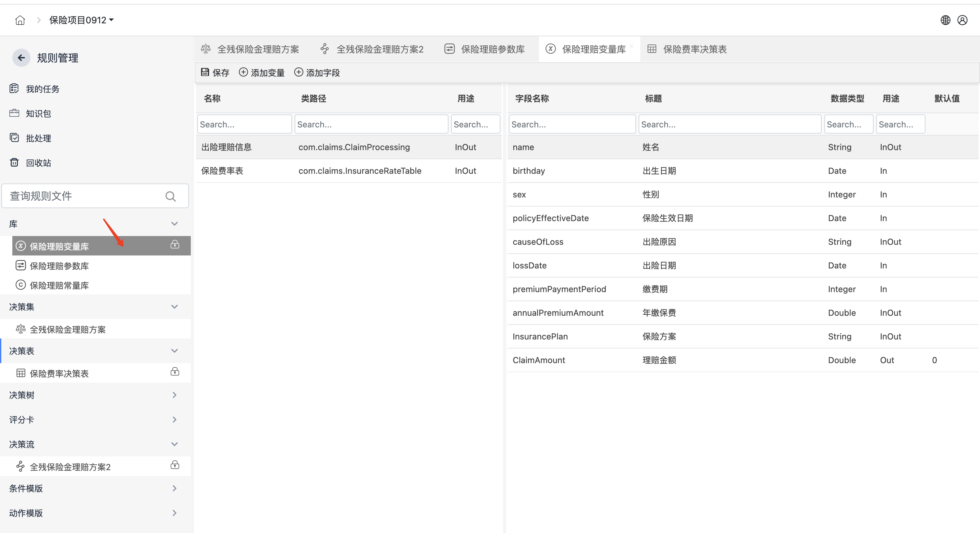The width and height of the screenshot is (980, 533).
Task: Click the globe language icon
Action: click(945, 20)
